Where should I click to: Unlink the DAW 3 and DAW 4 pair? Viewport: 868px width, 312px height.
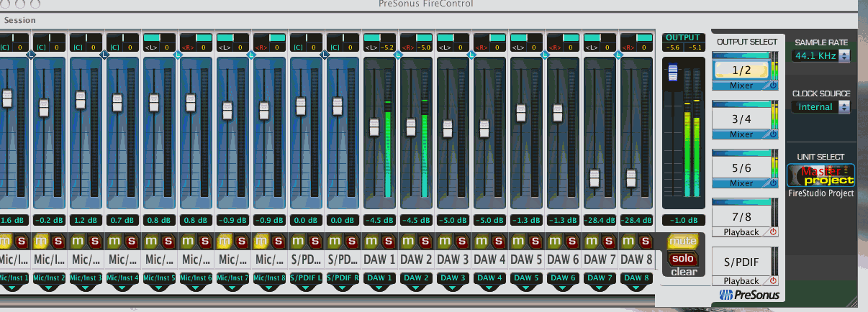coord(471,55)
